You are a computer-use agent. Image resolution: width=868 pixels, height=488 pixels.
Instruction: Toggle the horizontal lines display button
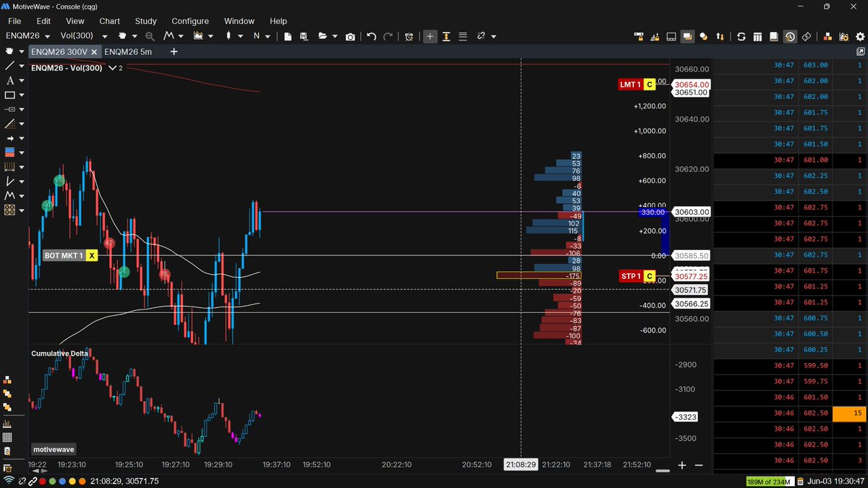tap(463, 36)
